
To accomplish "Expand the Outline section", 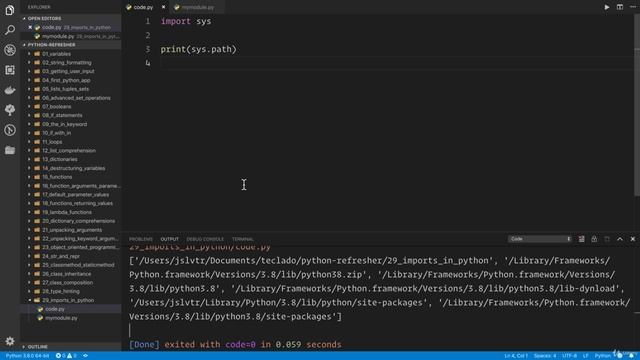I will tap(38, 347).
